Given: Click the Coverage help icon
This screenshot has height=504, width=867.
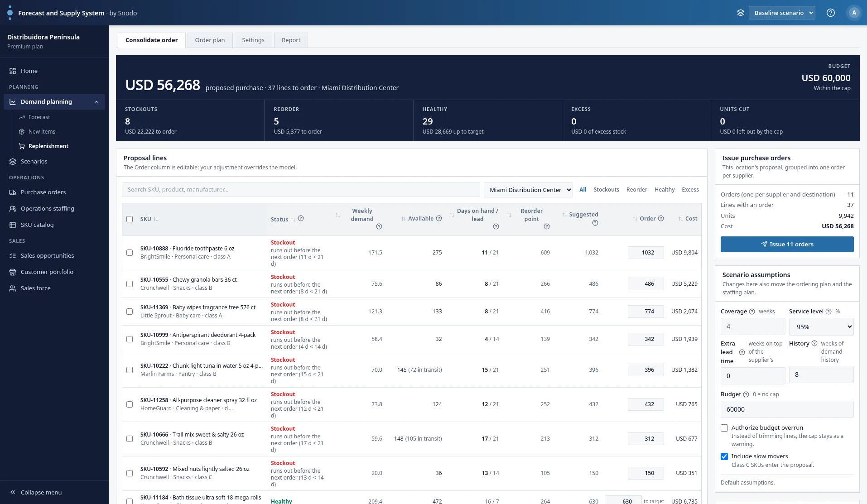Looking at the screenshot, I should 752,312.
